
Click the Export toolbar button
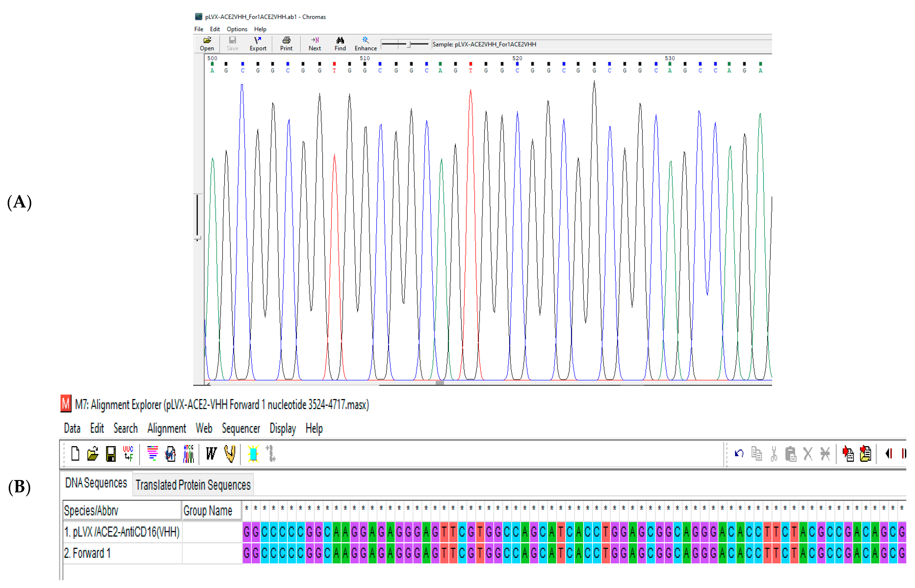point(258,44)
